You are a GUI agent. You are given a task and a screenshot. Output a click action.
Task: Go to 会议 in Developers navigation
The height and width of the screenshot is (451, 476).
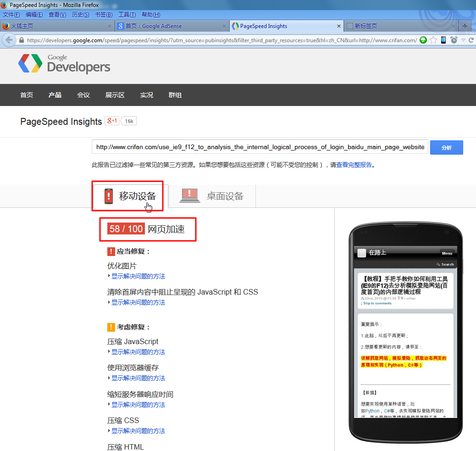(83, 95)
